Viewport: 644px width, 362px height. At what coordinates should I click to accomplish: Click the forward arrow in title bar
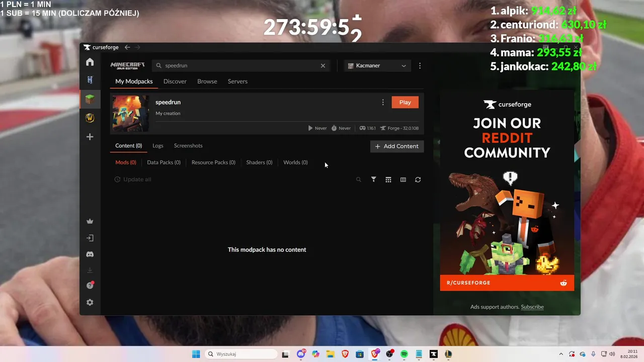(x=137, y=47)
